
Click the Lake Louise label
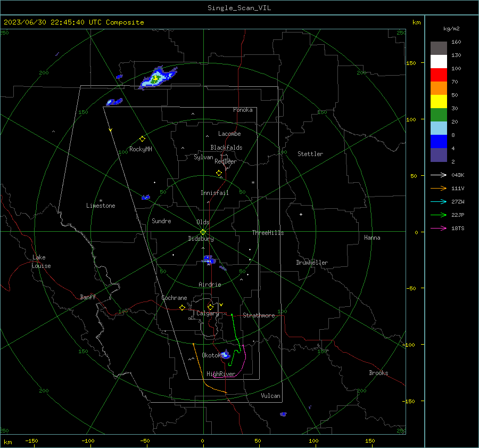[41, 262]
